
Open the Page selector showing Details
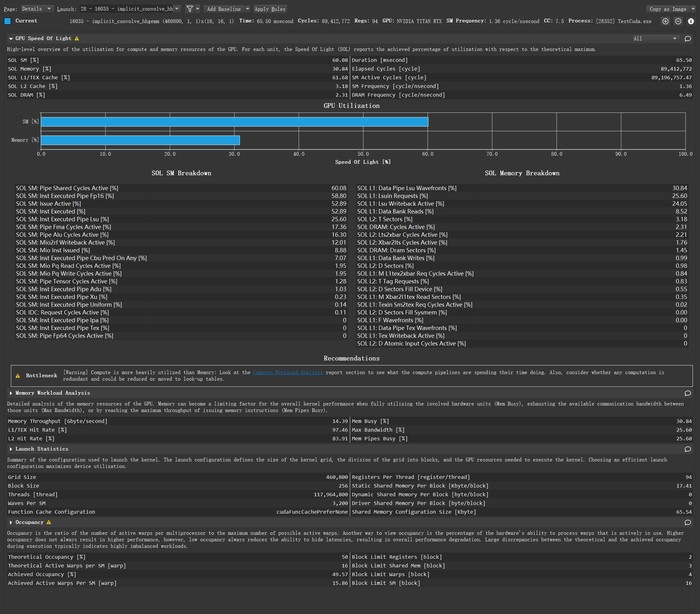tap(37, 9)
